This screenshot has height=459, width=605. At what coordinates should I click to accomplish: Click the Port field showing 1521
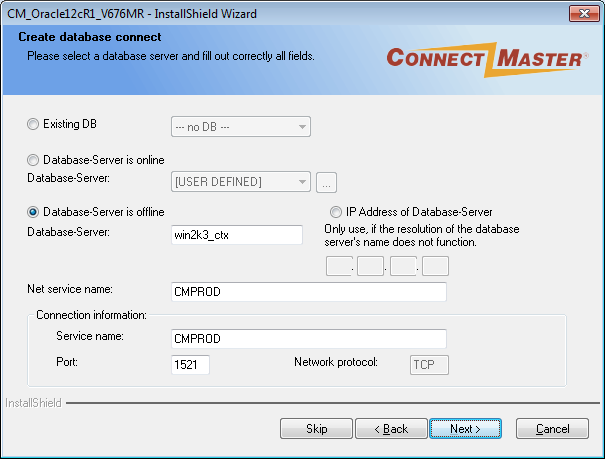click(x=190, y=364)
